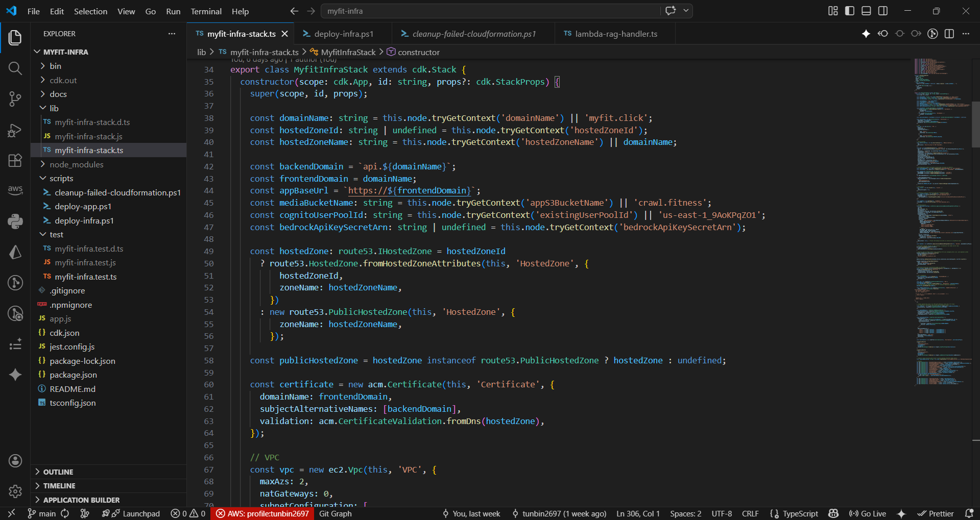Click the Go Live status bar button
This screenshot has height=520, width=980.
pos(868,513)
